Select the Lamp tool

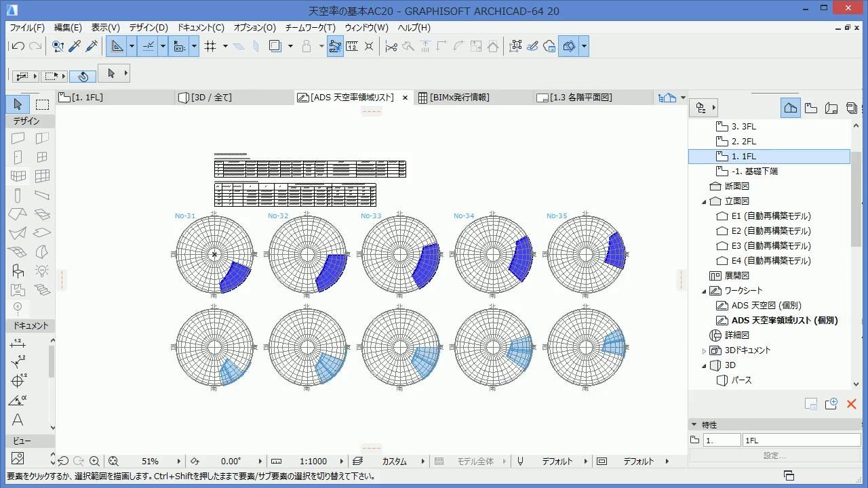click(x=42, y=271)
